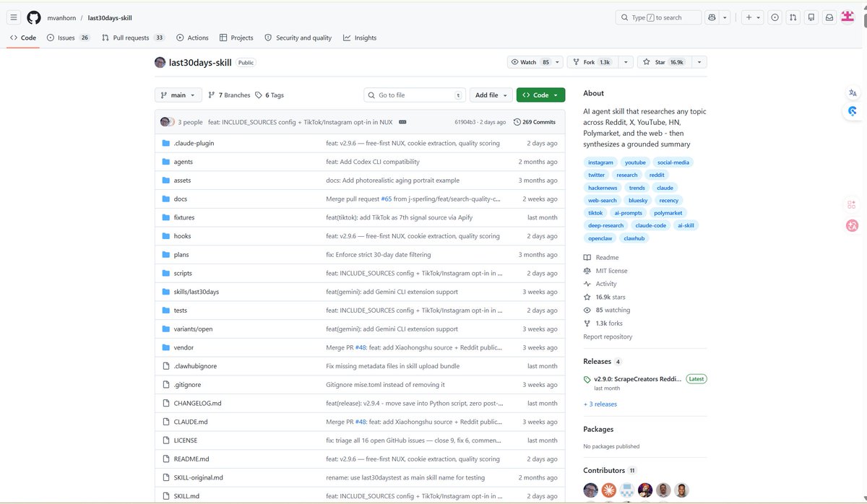Open the v2.9.0 ScrapeCreators release

[x=639, y=379]
